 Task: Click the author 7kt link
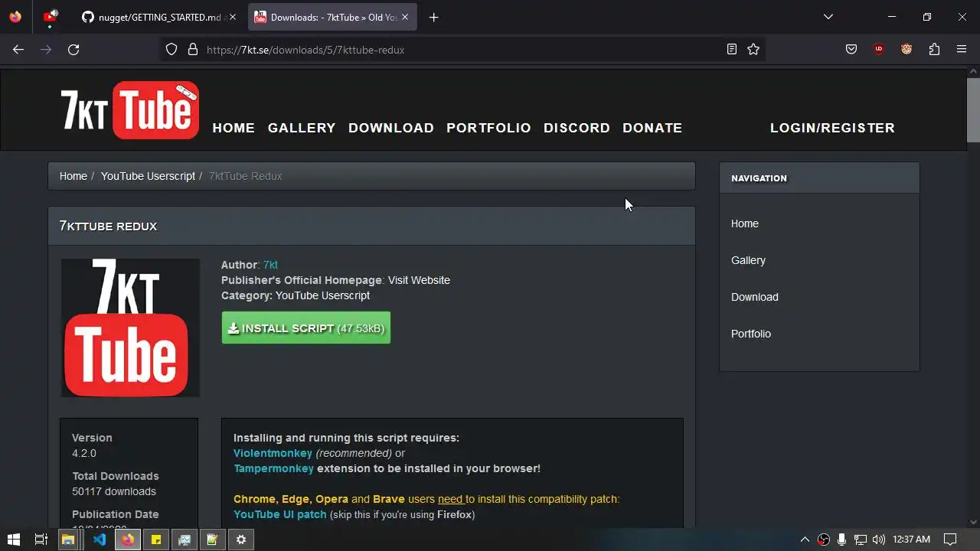(x=270, y=265)
